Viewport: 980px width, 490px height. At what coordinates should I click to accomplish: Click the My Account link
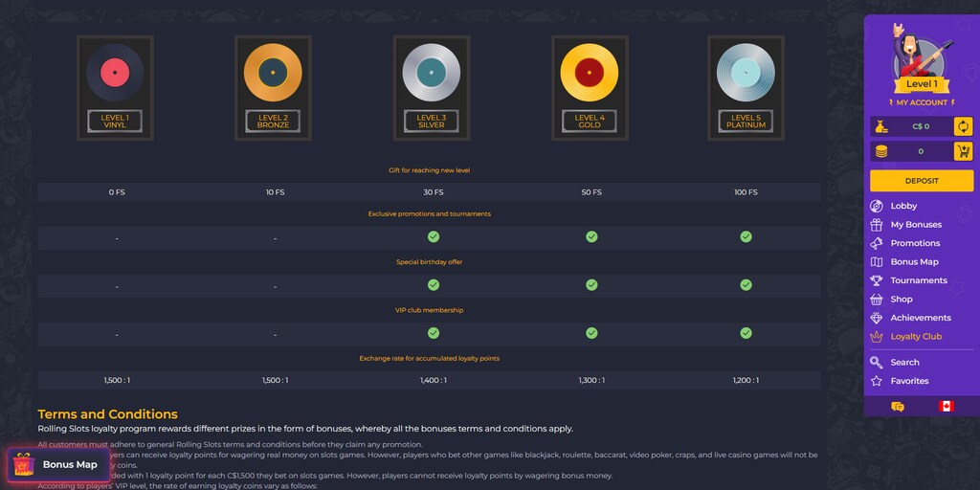point(922,102)
